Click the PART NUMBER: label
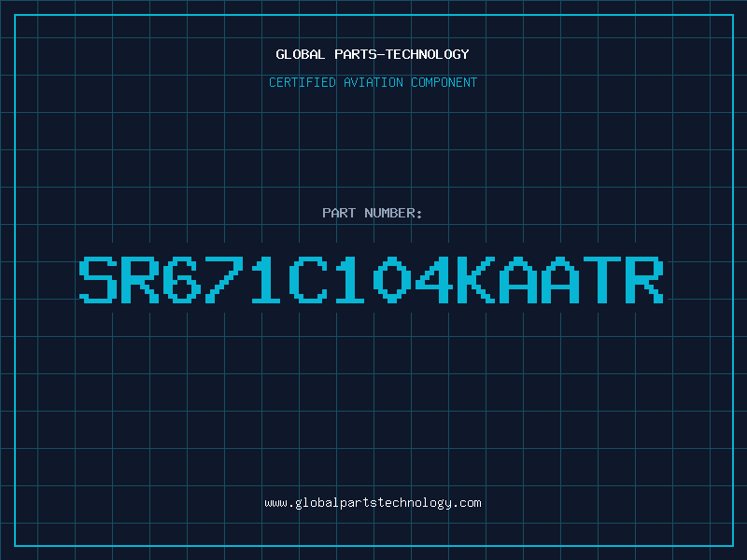Screen dimensions: 747x560 (x=373, y=213)
